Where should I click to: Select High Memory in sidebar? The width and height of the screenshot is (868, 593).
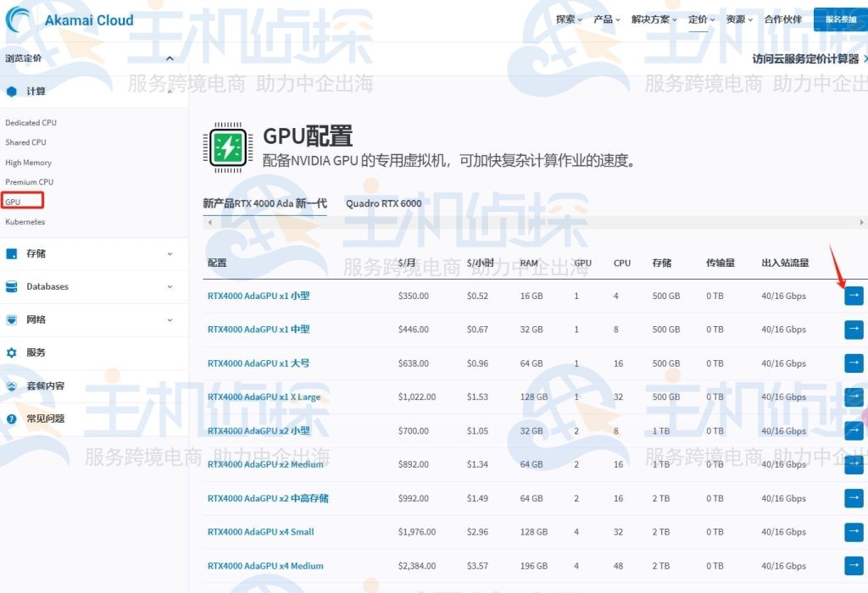pos(28,163)
